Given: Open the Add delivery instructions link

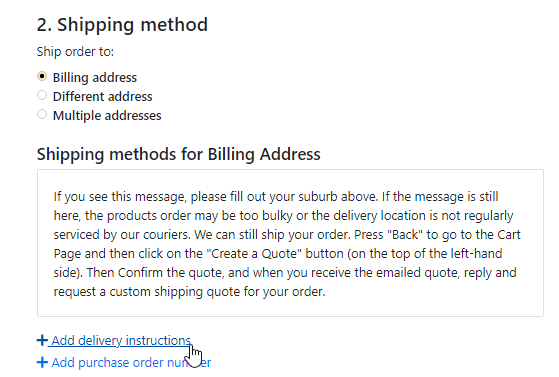Looking at the screenshot, I should pos(121,340).
